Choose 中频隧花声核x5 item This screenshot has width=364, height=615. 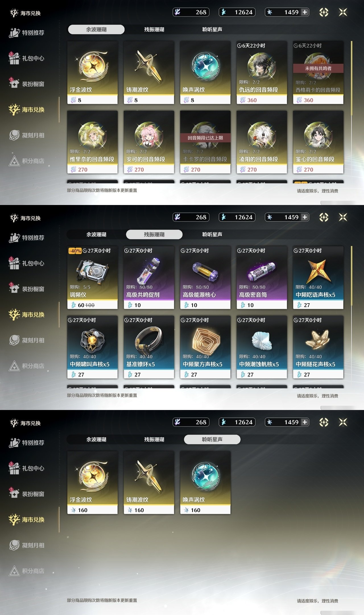[318, 347]
